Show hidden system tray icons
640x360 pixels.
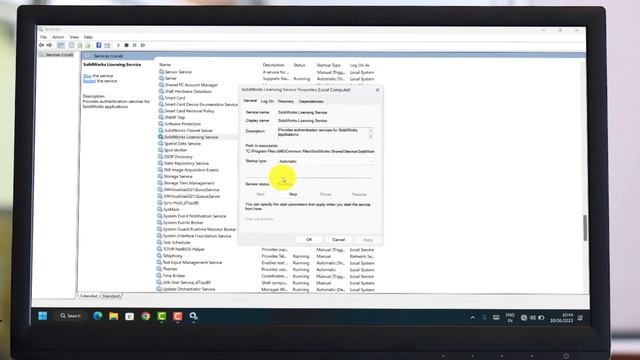click(x=473, y=318)
